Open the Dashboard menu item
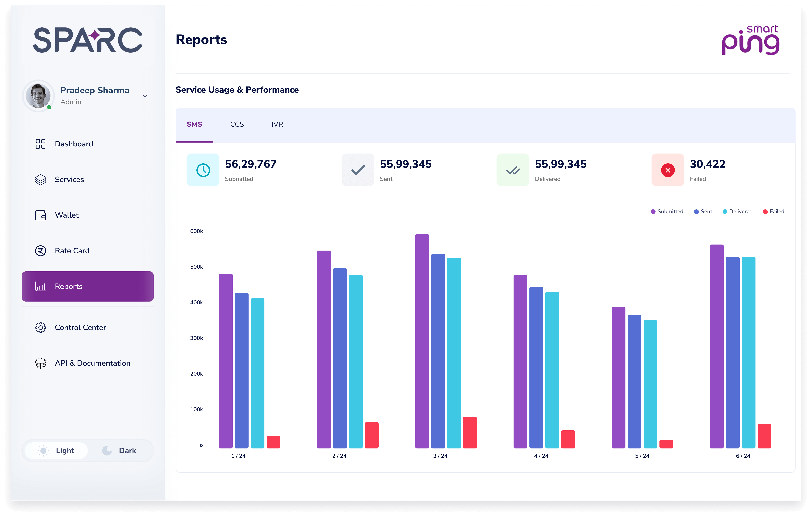The width and height of the screenshot is (812, 517). pyautogui.click(x=88, y=144)
